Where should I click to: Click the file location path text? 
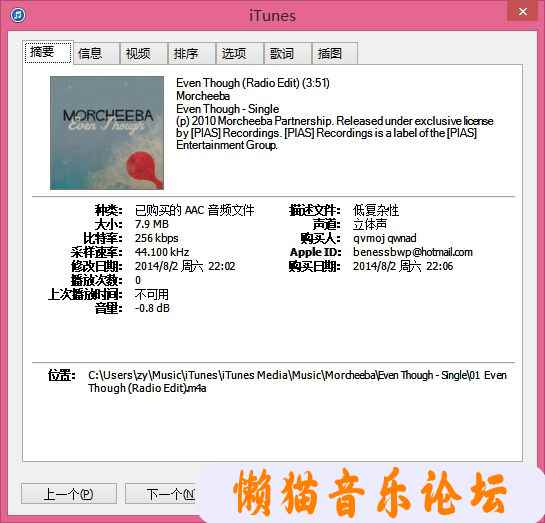297,381
